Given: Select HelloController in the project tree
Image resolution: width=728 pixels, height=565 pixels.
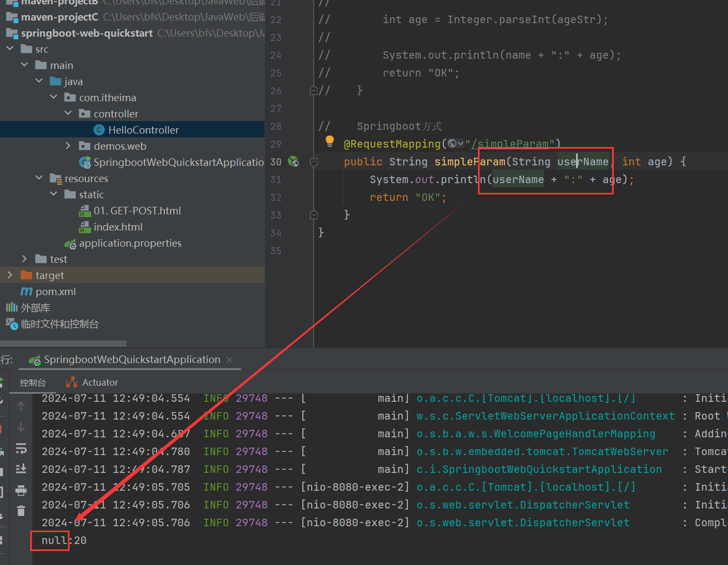Looking at the screenshot, I should [x=143, y=130].
